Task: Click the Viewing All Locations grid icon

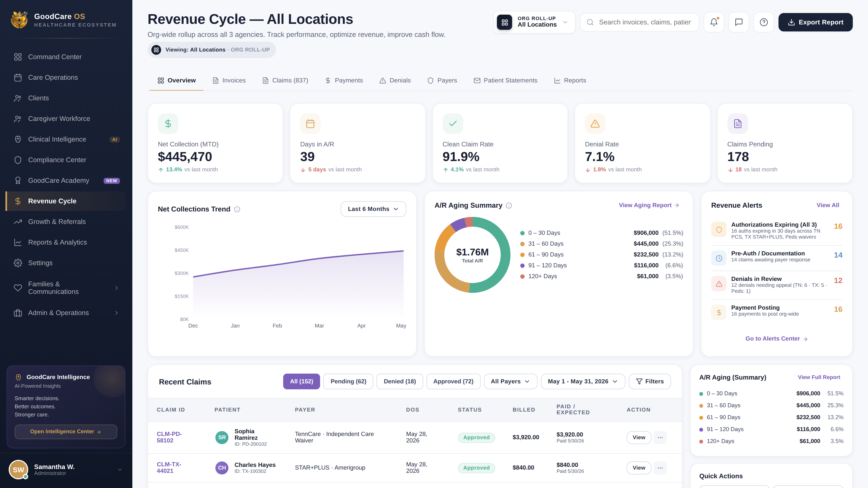Action: pyautogui.click(x=156, y=50)
